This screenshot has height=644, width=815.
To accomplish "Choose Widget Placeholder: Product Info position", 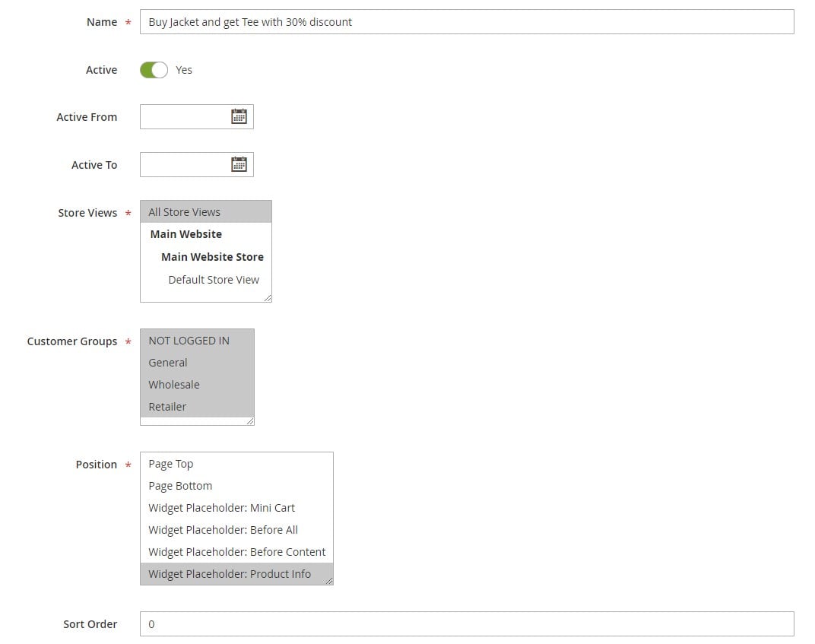I will click(236, 574).
